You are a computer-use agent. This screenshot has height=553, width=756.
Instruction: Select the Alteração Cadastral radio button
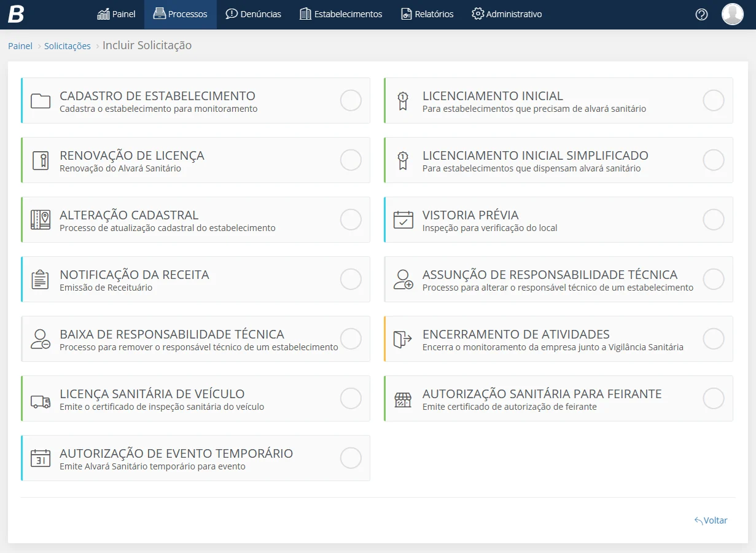click(351, 219)
